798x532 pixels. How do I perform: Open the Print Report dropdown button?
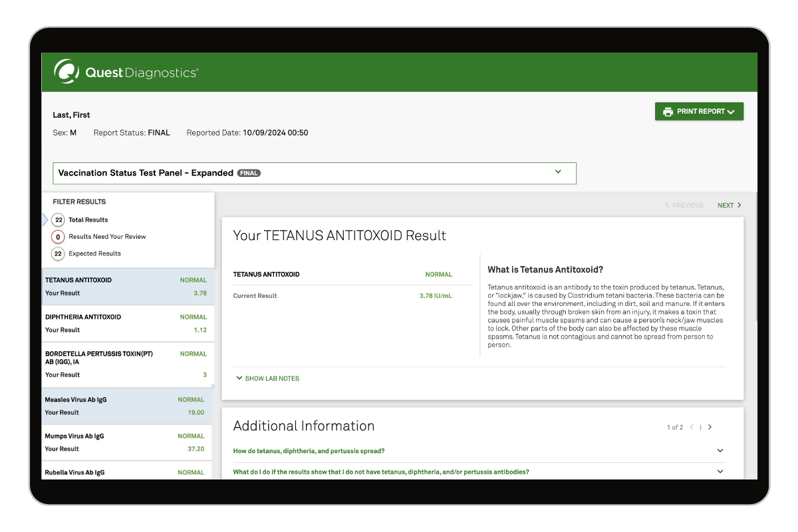(x=699, y=112)
